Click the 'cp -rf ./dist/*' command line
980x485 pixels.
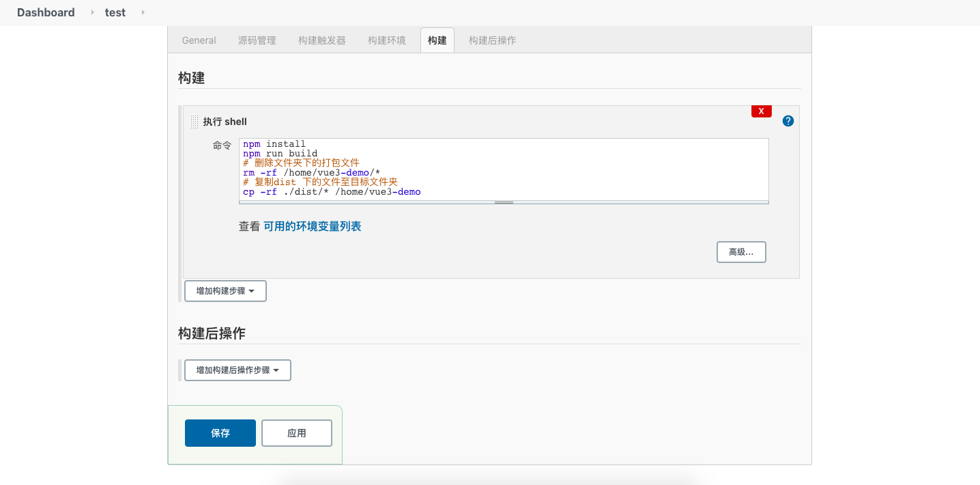coord(332,192)
